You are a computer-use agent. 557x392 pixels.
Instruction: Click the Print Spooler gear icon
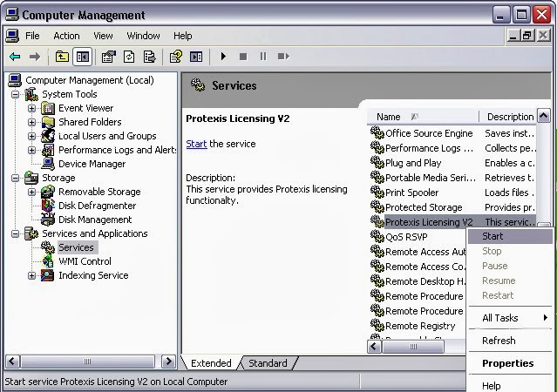[x=377, y=193]
